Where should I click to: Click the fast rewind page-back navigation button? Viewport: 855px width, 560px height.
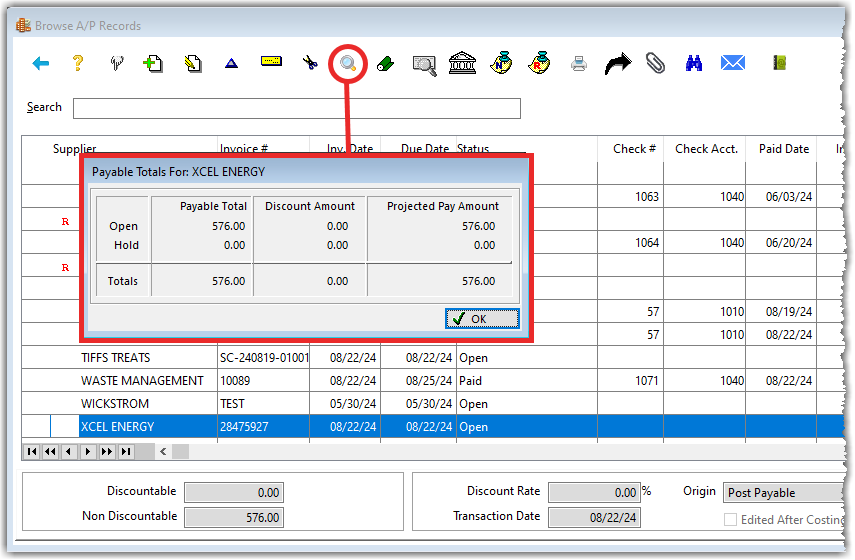point(50,451)
